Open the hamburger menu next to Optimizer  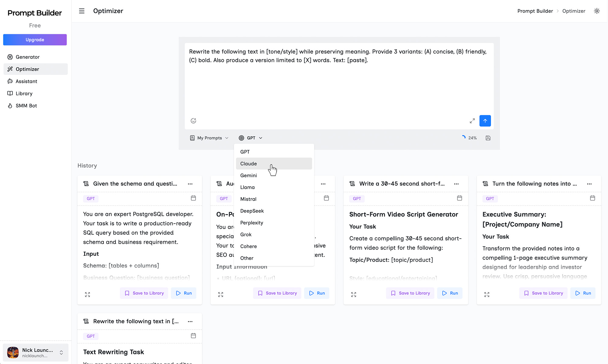tap(81, 11)
